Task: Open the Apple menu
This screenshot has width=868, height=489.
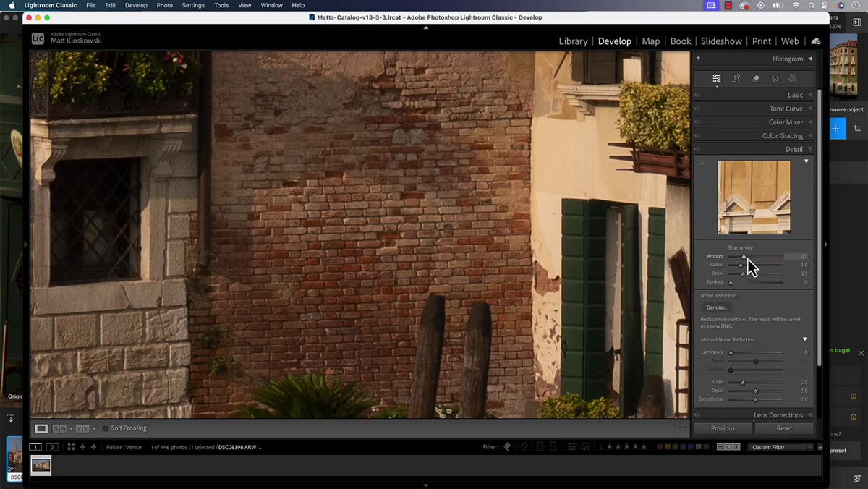Action: pos(12,5)
